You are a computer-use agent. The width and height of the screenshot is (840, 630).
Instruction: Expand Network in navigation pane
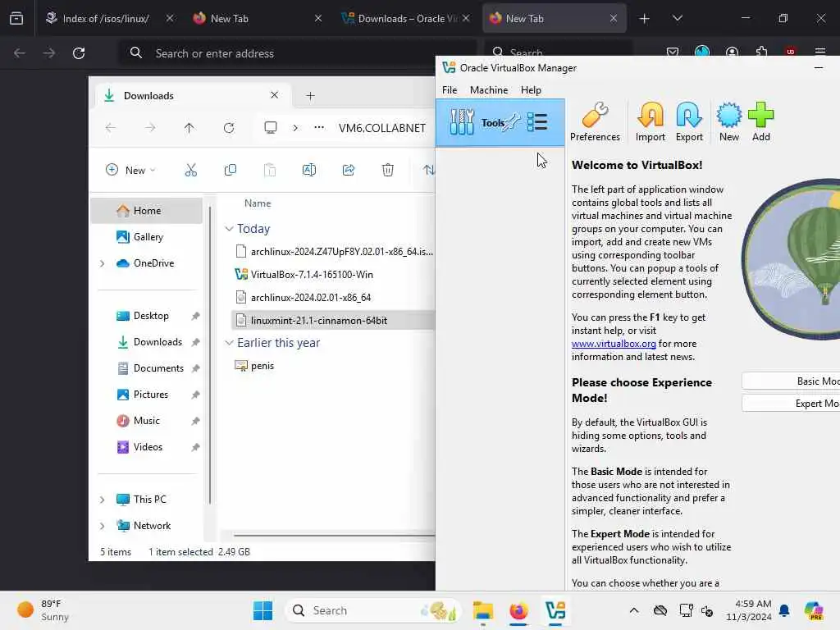pos(103,526)
